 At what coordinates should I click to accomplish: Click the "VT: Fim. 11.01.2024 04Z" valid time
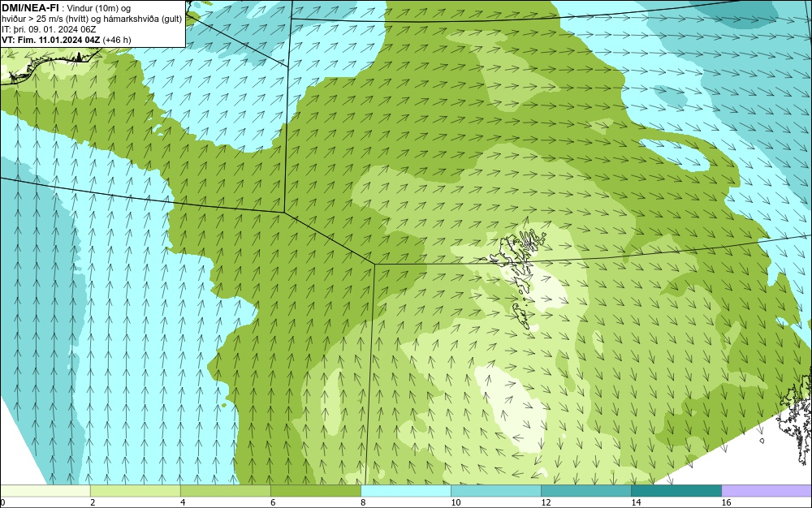click(x=50, y=40)
